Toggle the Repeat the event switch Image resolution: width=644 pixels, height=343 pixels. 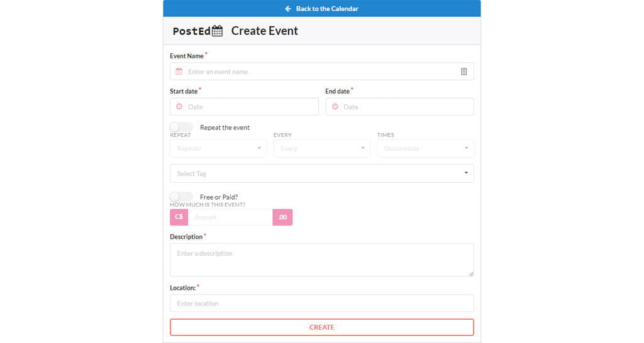coord(181,127)
